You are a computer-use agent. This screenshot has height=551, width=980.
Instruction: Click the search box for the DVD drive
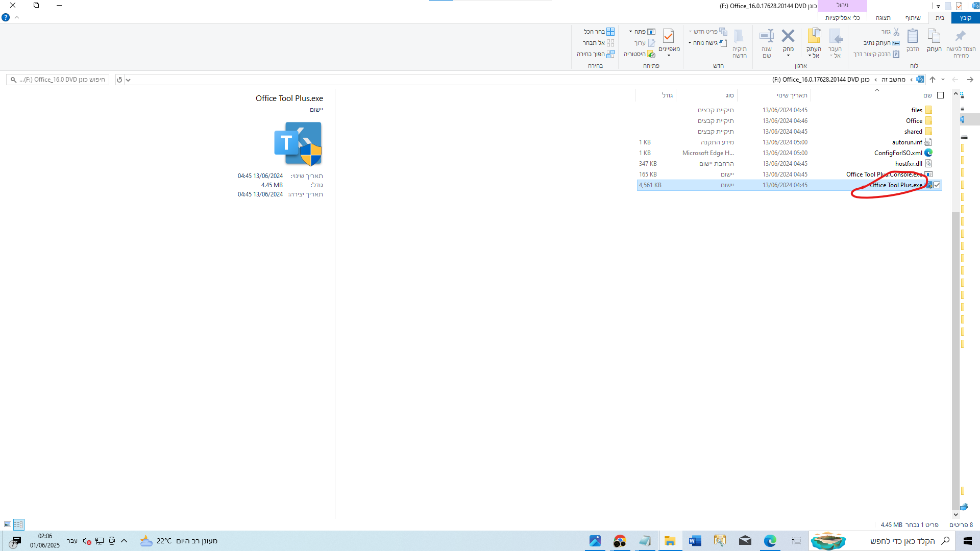coord(58,80)
